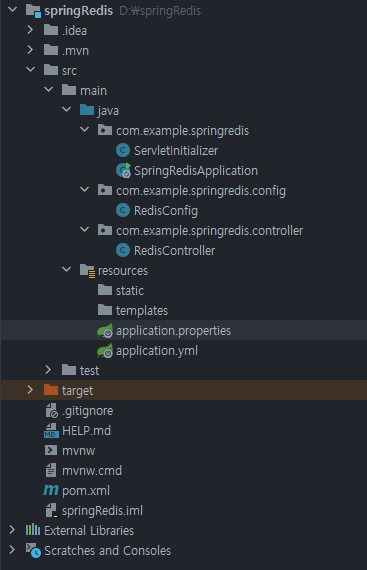The width and height of the screenshot is (367, 570).
Task: Select application.yml file name
Action: coord(157,351)
